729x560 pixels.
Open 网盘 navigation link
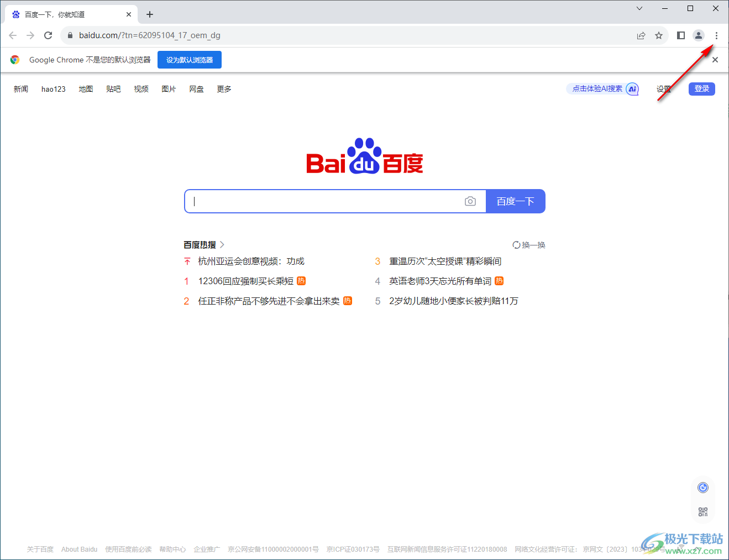coord(196,89)
